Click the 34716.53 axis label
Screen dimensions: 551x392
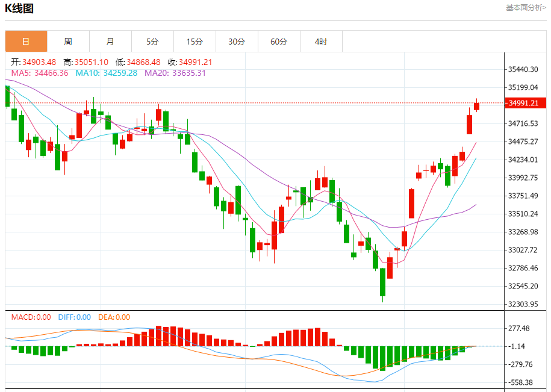click(x=523, y=123)
